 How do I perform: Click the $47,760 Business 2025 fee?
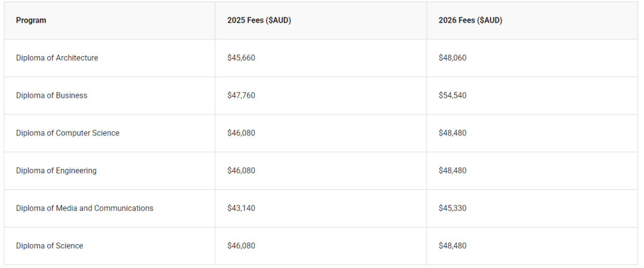[241, 96]
